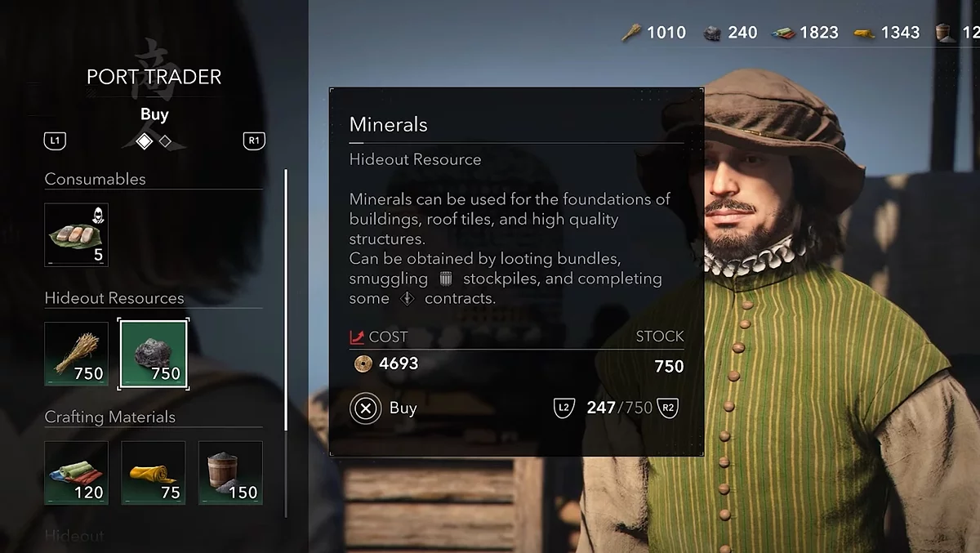Click the shop list vertical scrollbar
980x553 pixels.
tap(286, 300)
